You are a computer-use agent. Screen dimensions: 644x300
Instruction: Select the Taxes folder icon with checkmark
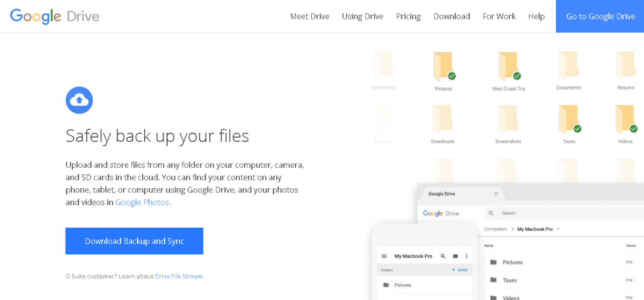(570, 120)
